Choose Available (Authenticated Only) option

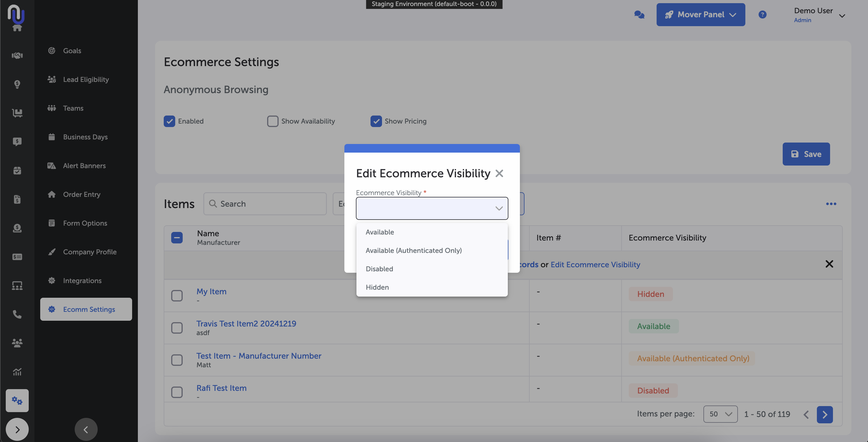pyautogui.click(x=413, y=251)
